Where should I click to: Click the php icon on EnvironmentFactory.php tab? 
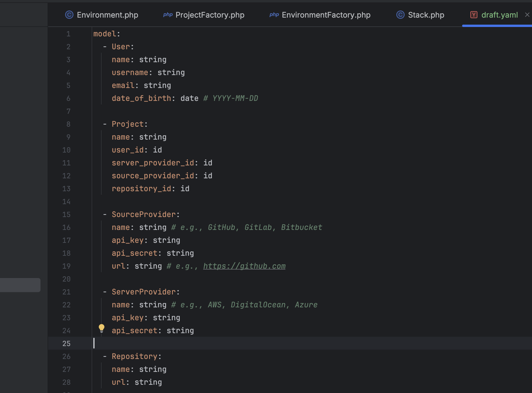point(274,15)
